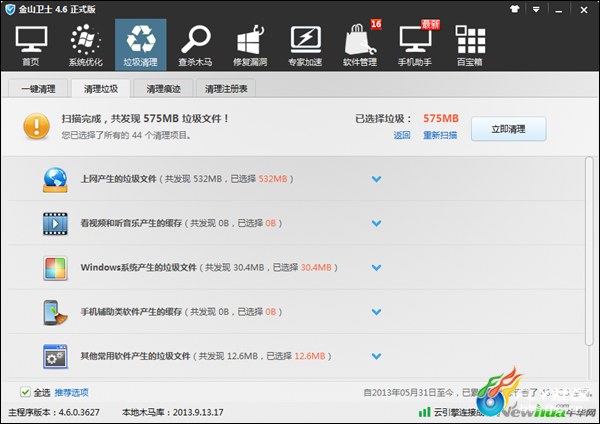Viewport: 600px width, 424px height.
Task: Click the green cloud engine signal bars
Action: [x=424, y=412]
